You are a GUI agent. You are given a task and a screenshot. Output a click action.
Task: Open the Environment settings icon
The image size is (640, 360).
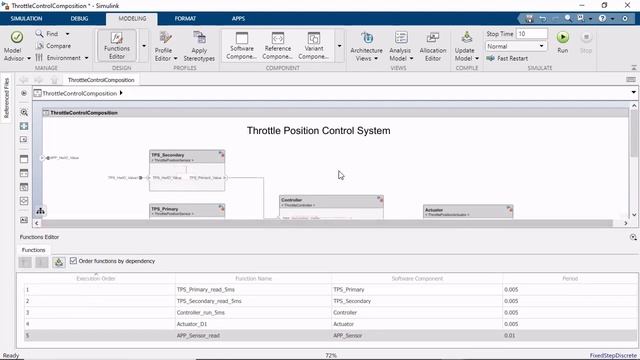tap(39, 58)
